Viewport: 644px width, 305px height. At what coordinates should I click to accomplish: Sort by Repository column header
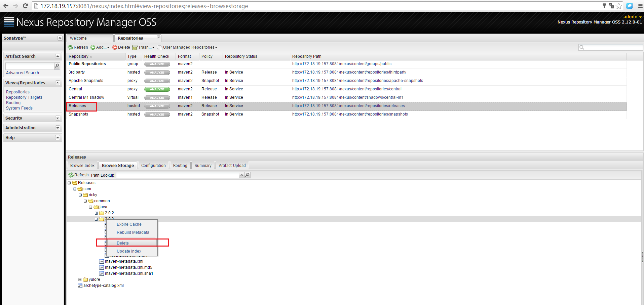point(96,56)
